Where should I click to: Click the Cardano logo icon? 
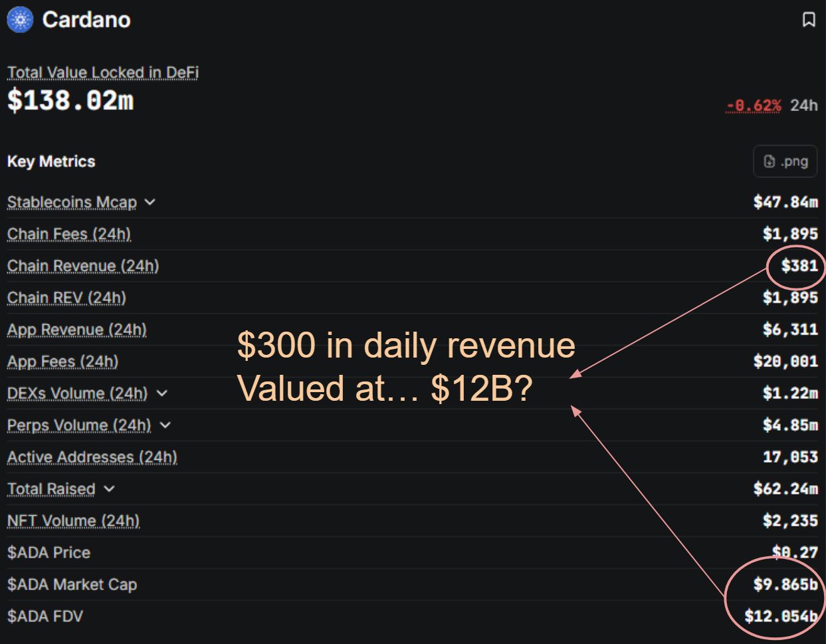click(20, 19)
